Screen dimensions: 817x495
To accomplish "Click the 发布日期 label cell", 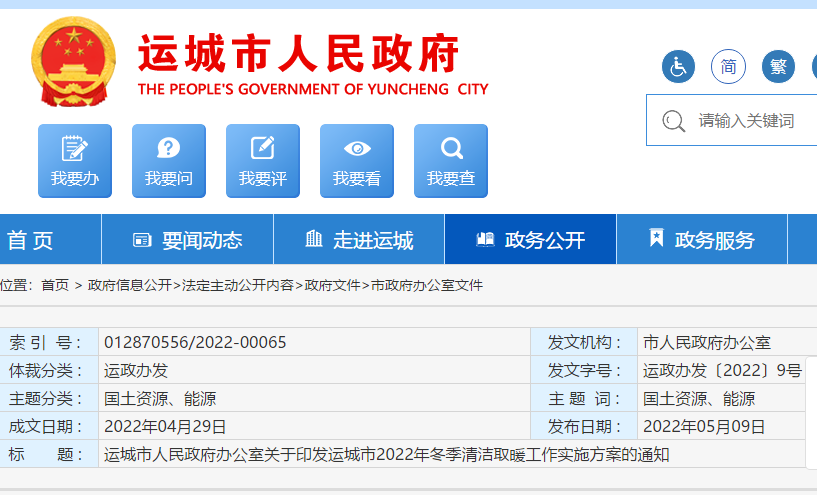I will click(x=584, y=427).
